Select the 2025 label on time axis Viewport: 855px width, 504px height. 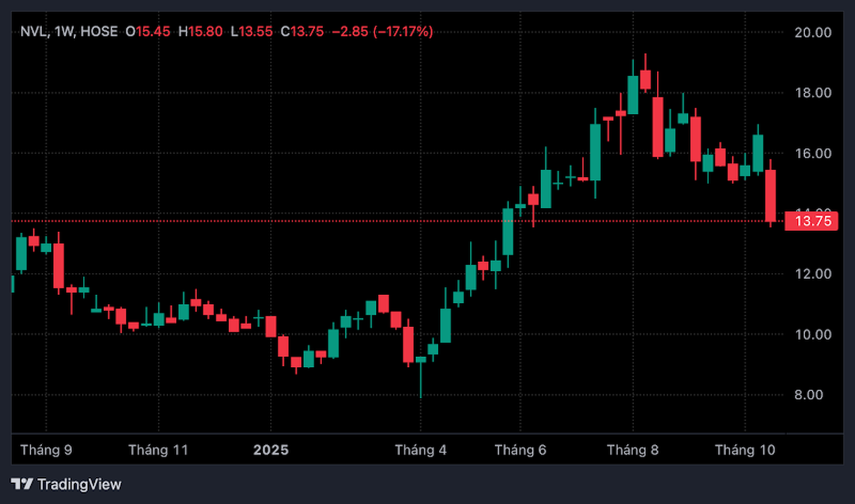(x=271, y=450)
